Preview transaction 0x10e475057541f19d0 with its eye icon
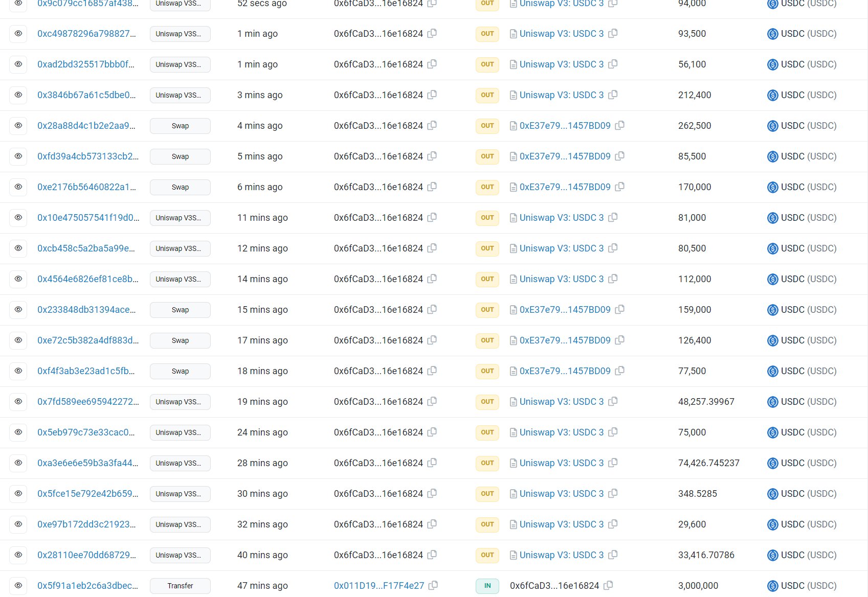Screen dimensions: 868x597 point(18,218)
